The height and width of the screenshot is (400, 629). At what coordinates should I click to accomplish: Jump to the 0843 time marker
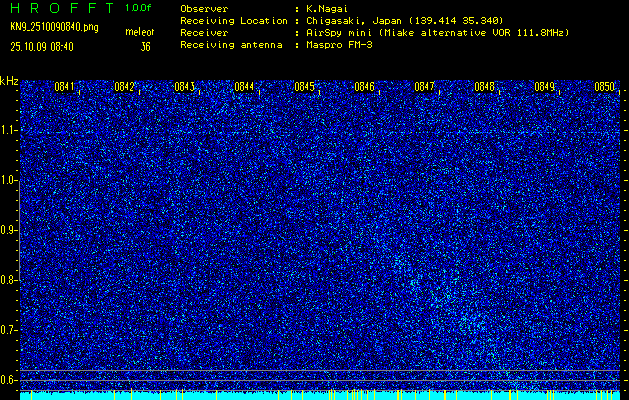coord(184,87)
